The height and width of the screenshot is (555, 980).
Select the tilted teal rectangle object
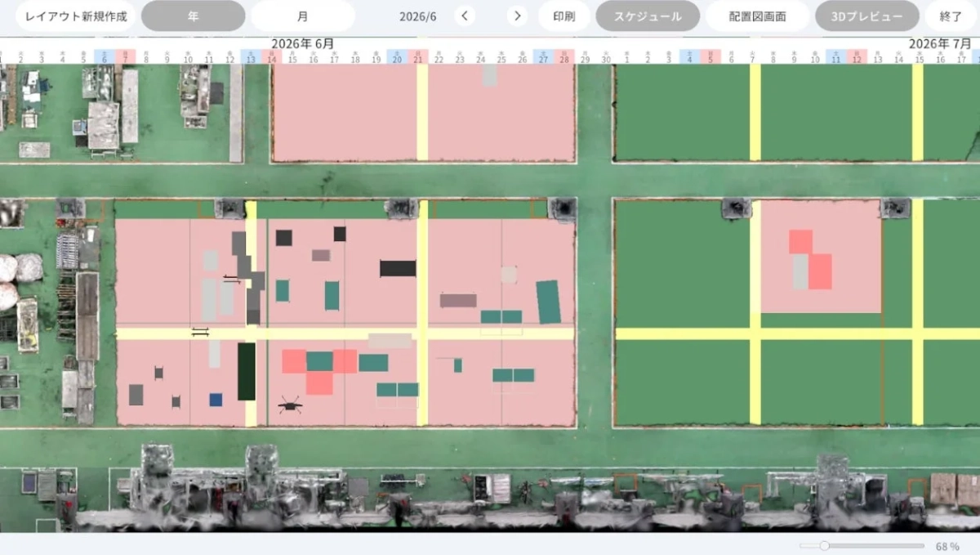coord(549,302)
